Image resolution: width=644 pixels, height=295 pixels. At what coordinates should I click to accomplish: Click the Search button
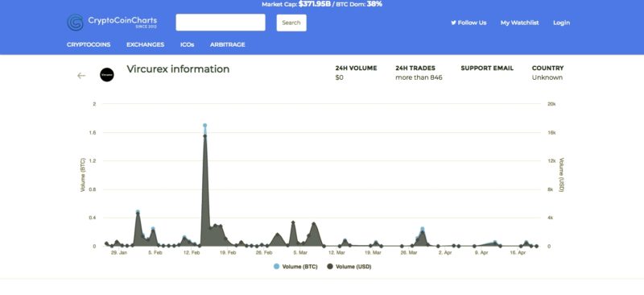pyautogui.click(x=291, y=23)
